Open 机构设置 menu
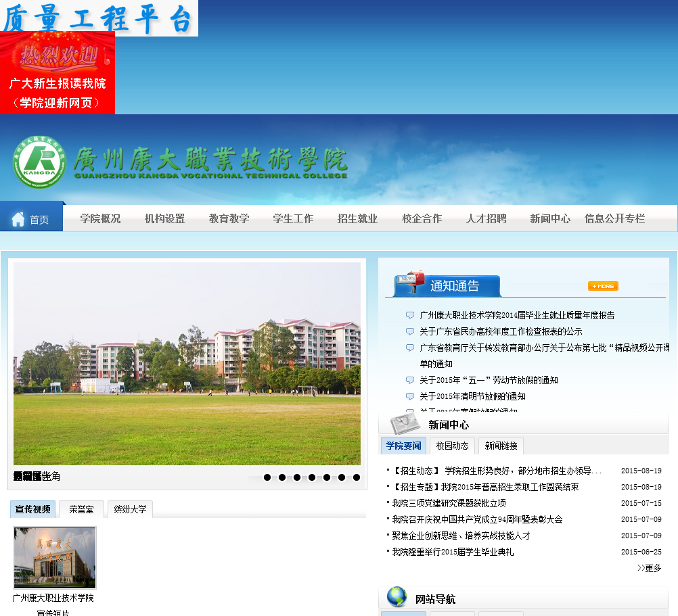678x616 pixels. pyautogui.click(x=164, y=218)
